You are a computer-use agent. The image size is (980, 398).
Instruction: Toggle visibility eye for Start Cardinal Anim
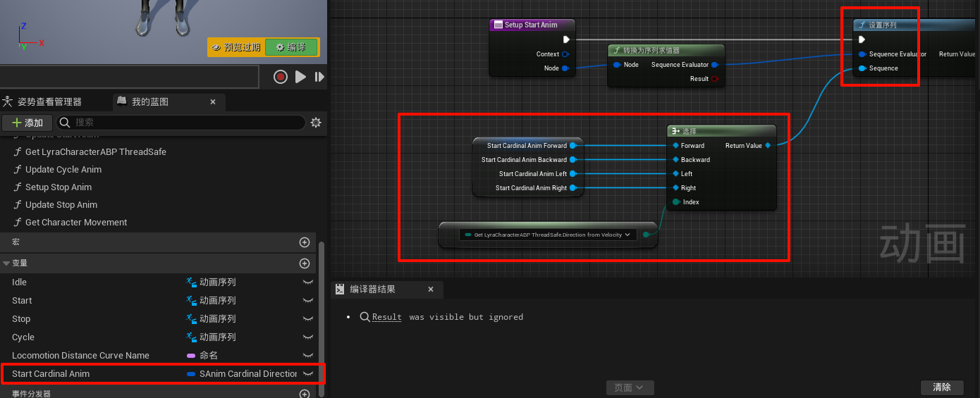[x=308, y=374]
